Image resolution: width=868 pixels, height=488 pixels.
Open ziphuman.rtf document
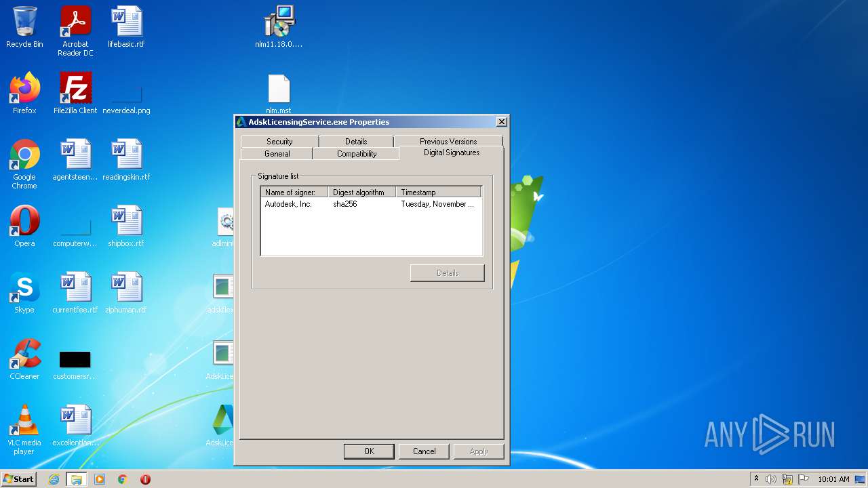pos(126,293)
